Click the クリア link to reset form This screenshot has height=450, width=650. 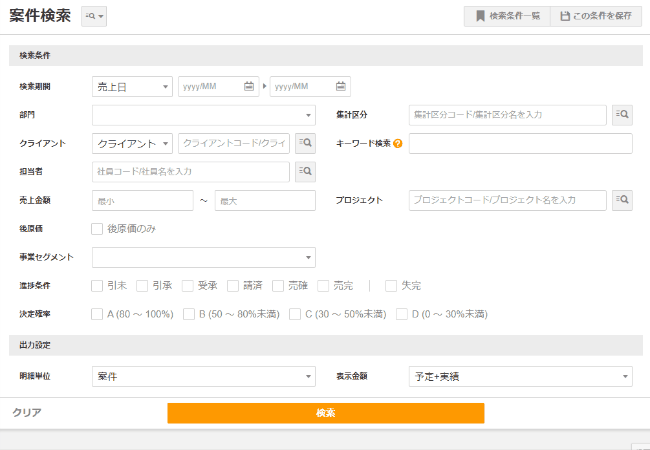27,412
